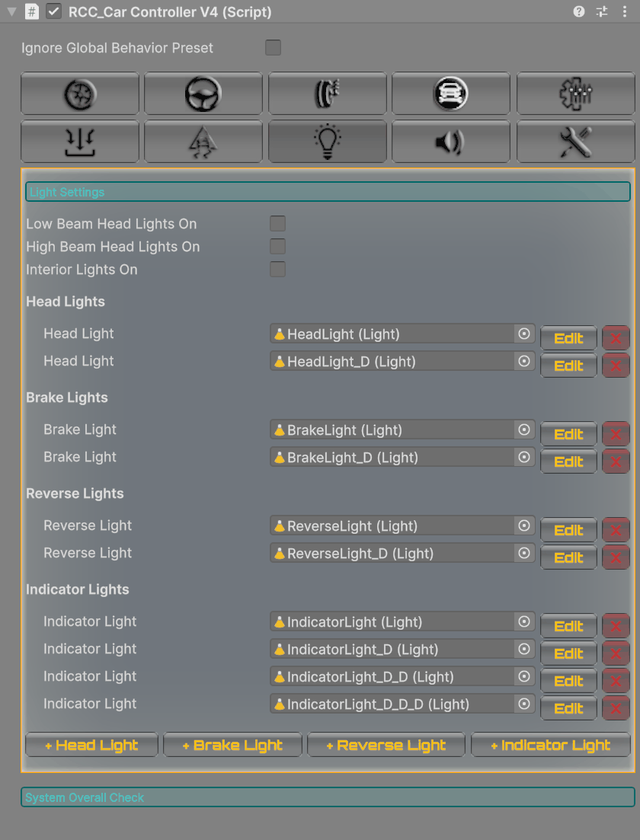Open component presets slider icon
This screenshot has width=640, height=840.
click(602, 11)
